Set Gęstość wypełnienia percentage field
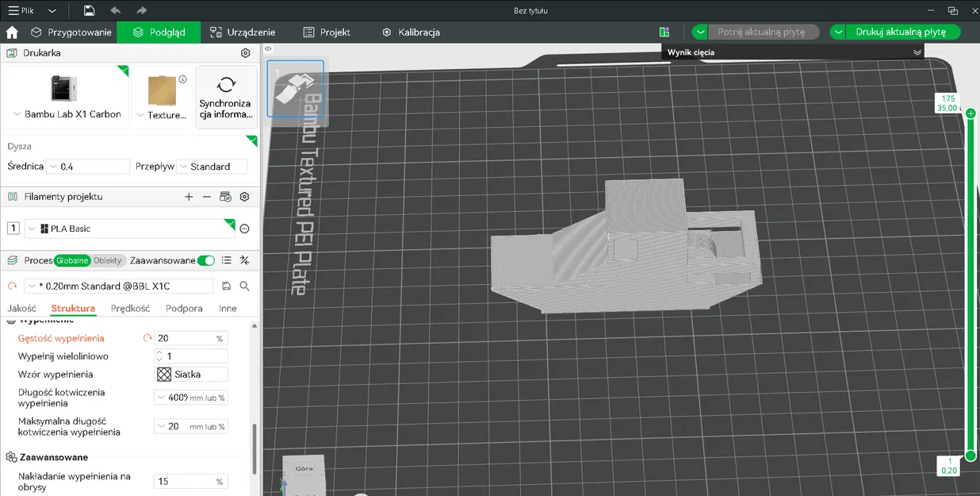Screen dimensions: 980x496 (185, 337)
